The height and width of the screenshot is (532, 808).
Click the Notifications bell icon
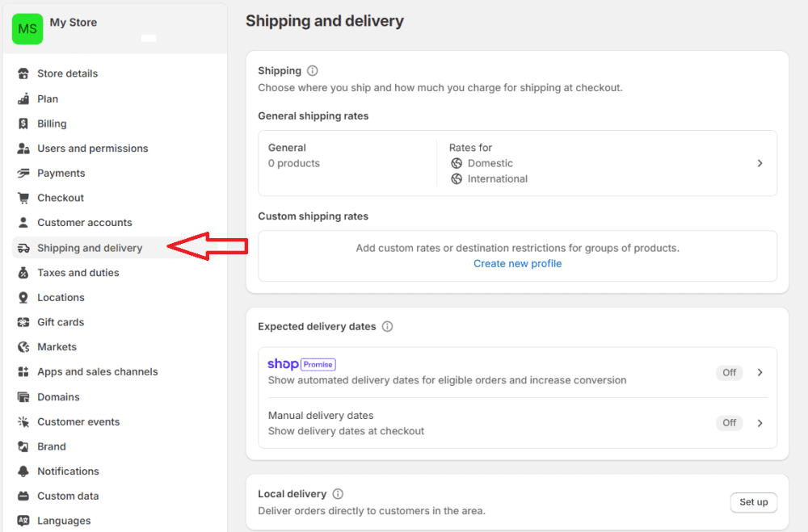pos(23,471)
